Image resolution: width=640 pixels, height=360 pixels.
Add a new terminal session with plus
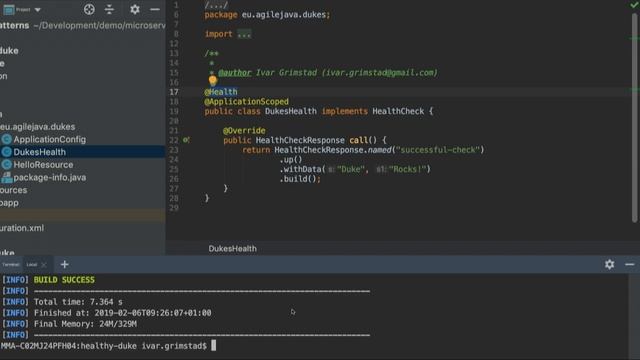(x=64, y=264)
